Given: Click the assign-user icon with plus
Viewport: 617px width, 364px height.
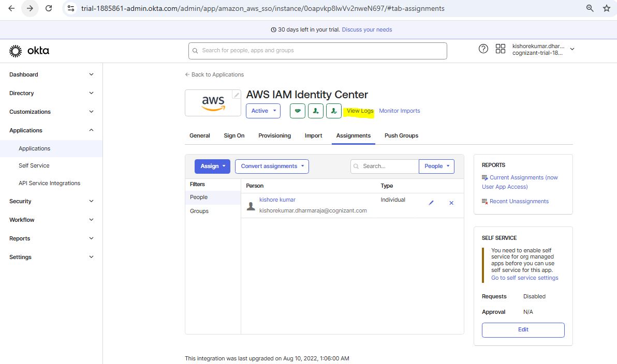Looking at the screenshot, I should tap(316, 111).
